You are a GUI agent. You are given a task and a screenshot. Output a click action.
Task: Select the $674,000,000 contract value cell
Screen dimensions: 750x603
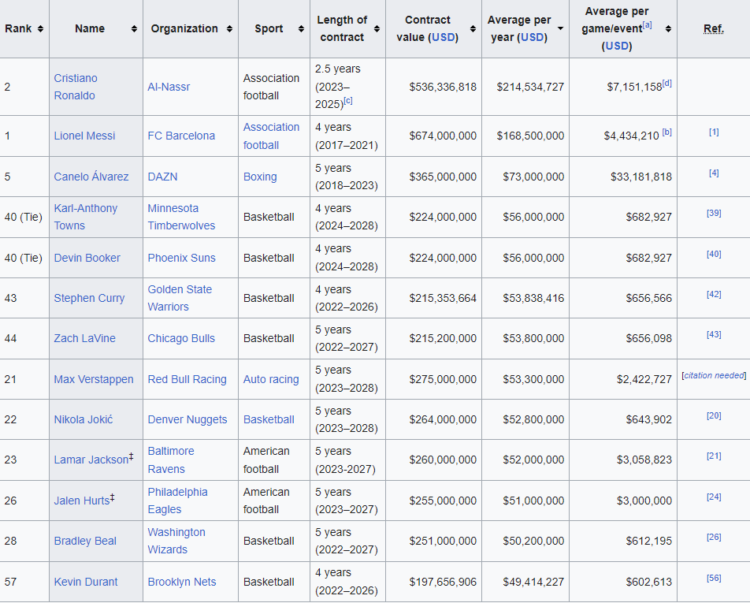coord(433,136)
